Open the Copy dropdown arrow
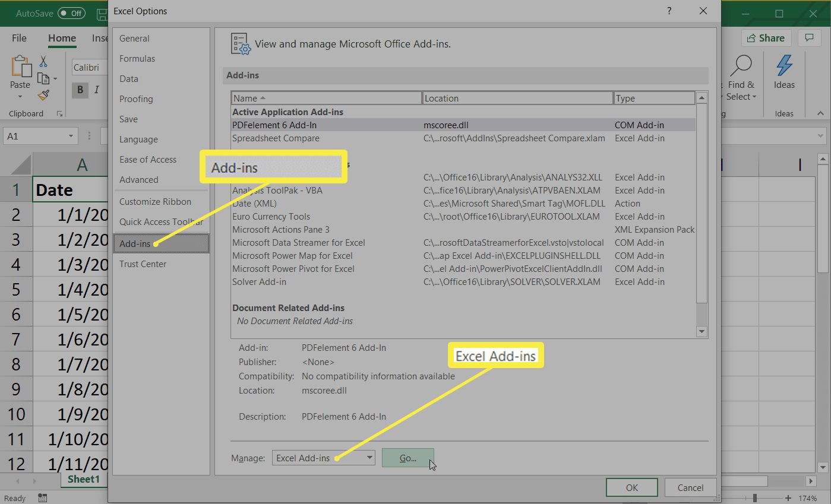The height and width of the screenshot is (504, 831). coord(55,78)
